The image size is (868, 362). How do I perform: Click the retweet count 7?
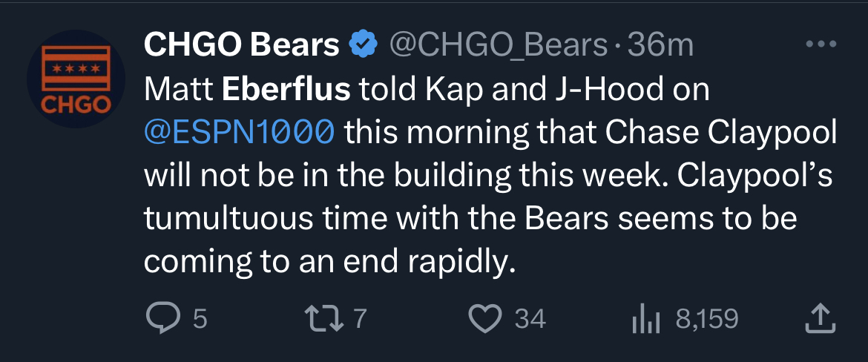pos(360,319)
